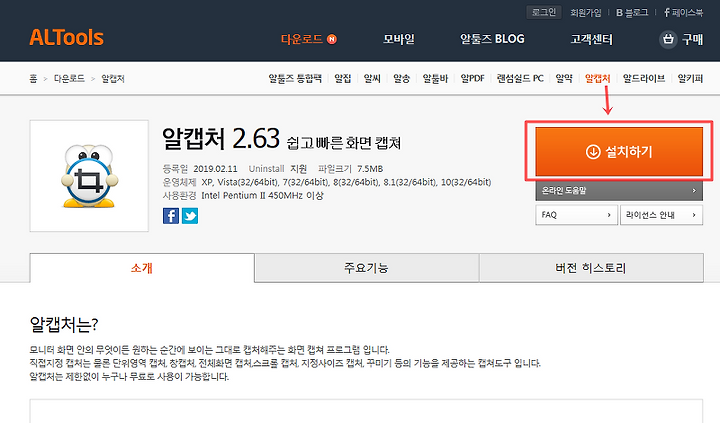Open the 다운로드 menu

click(302, 39)
